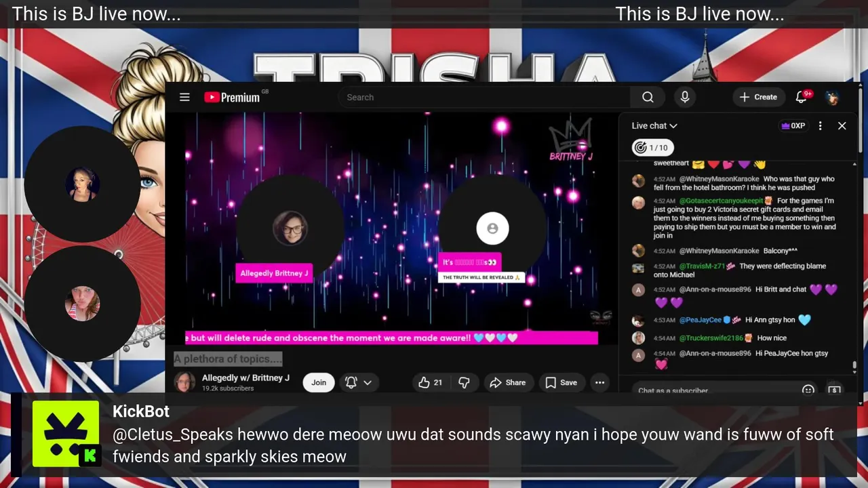Click the Brittney J round avatar in video
868x488 pixels.
coord(290,228)
